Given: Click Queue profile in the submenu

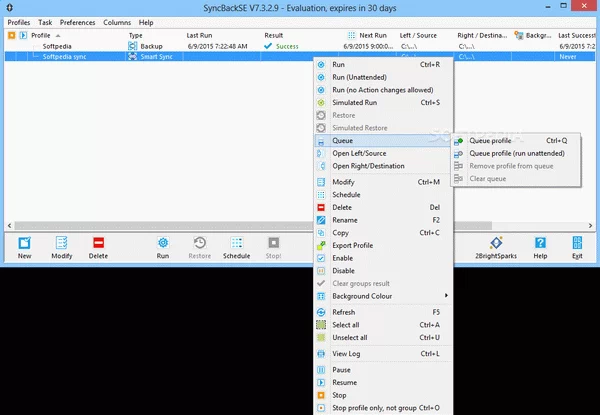Looking at the screenshot, I should (490, 141).
